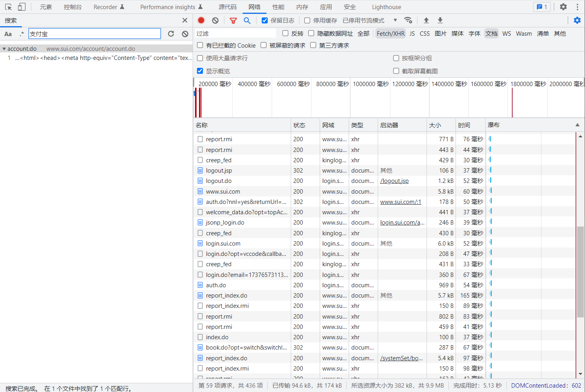Image resolution: width=585 pixels, height=392 pixels.
Task: Disable the 显示概览 checkbox
Action: [x=200, y=71]
